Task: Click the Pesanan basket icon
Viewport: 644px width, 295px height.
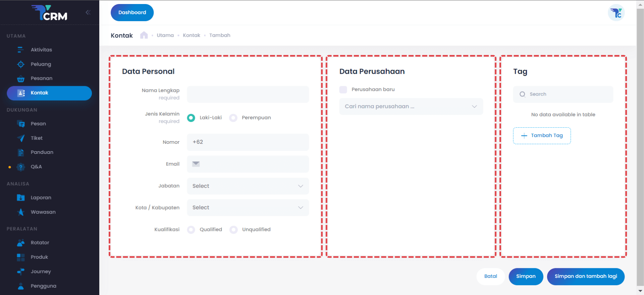Action: tap(21, 78)
